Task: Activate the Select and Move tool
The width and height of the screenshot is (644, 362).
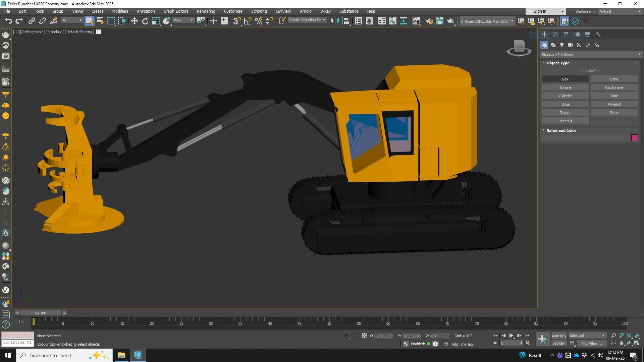Action: [x=134, y=21]
